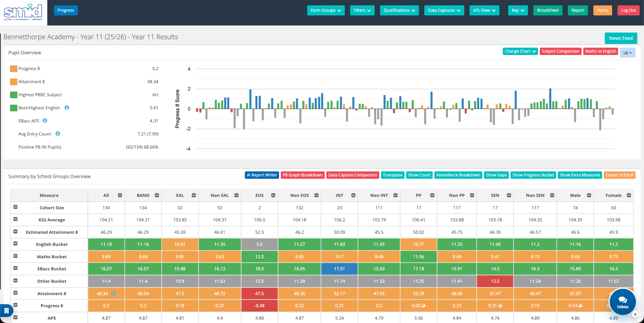644x323 pixels.
Task: Click info icon next to Avg Entry Count
Action: click(x=58, y=133)
